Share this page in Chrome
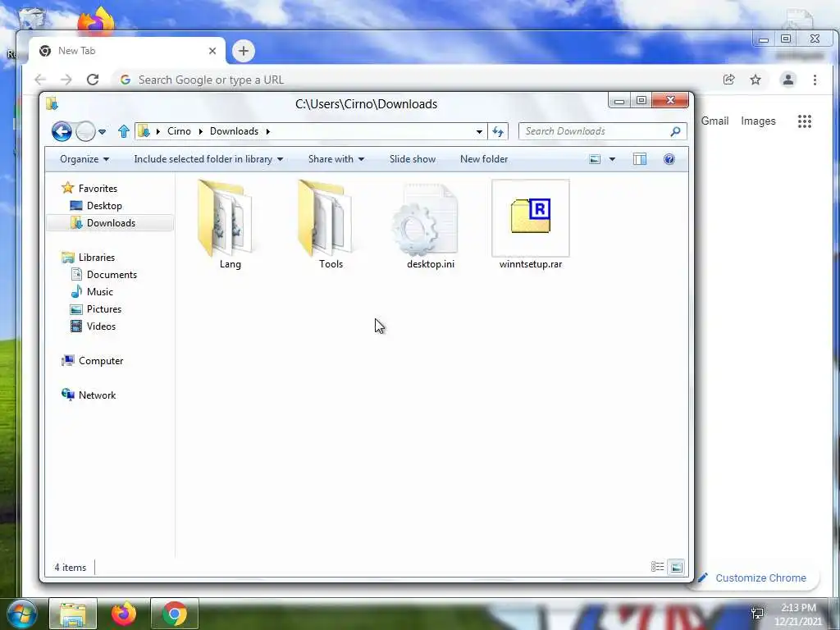 [x=728, y=80]
